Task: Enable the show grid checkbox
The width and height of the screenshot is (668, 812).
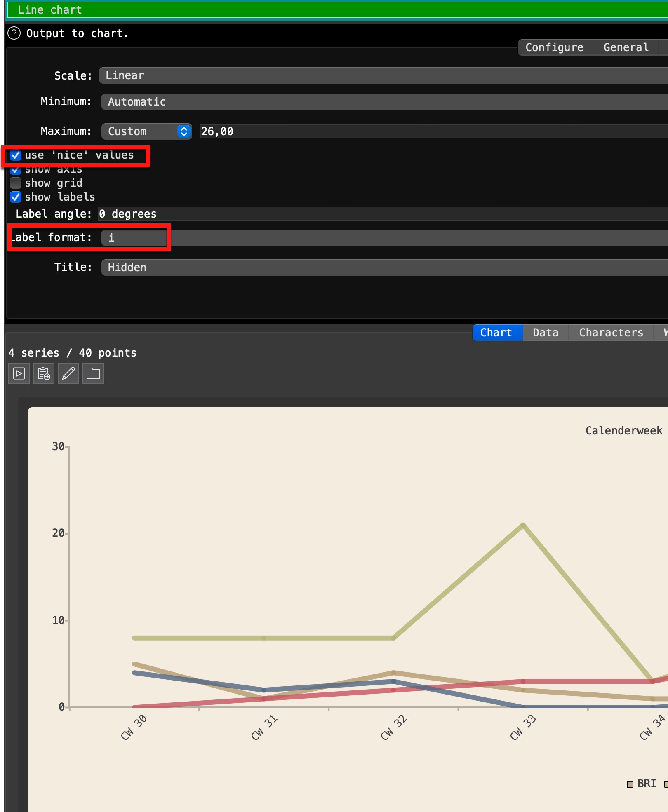Action: 16,183
